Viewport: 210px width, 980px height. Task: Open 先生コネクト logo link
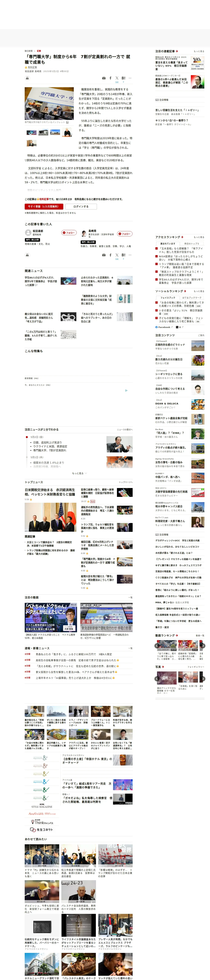[x=42, y=830]
